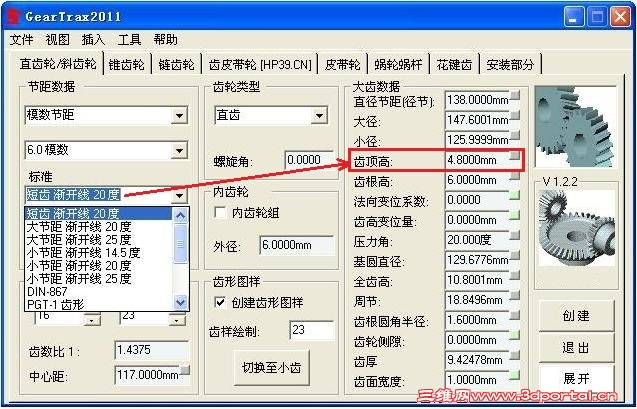
Task: Open the pinion teeth count 16 dropdown
Action: tap(93, 320)
